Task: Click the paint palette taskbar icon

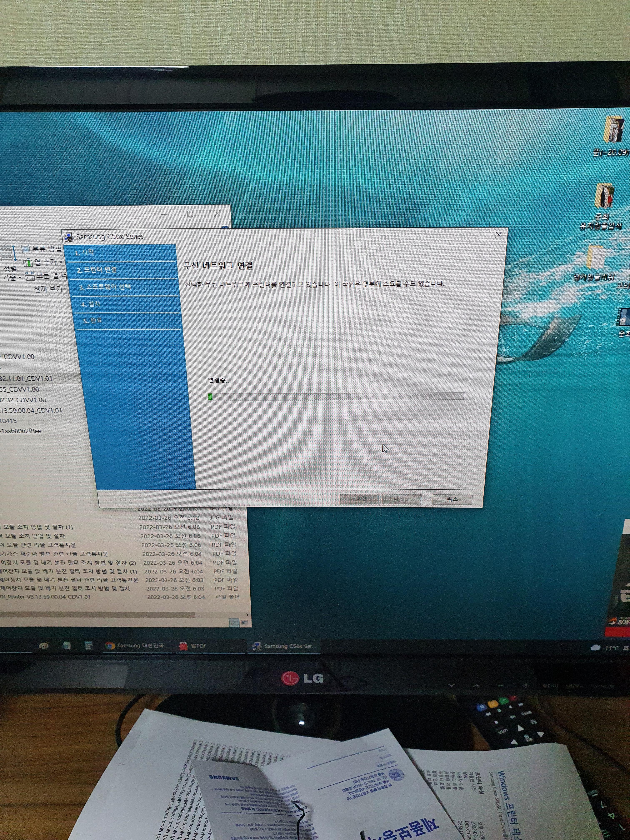Action: [x=44, y=646]
